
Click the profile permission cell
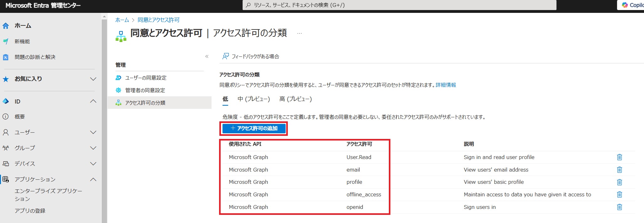point(354,182)
